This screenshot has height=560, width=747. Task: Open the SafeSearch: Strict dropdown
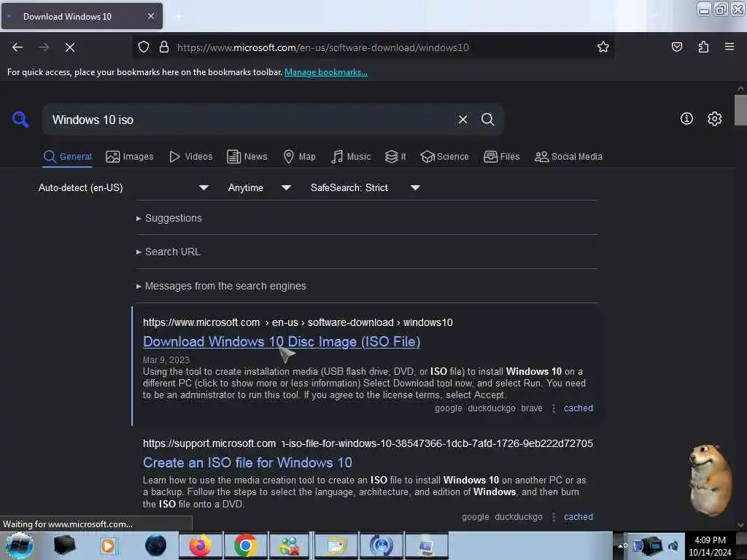pos(365,187)
